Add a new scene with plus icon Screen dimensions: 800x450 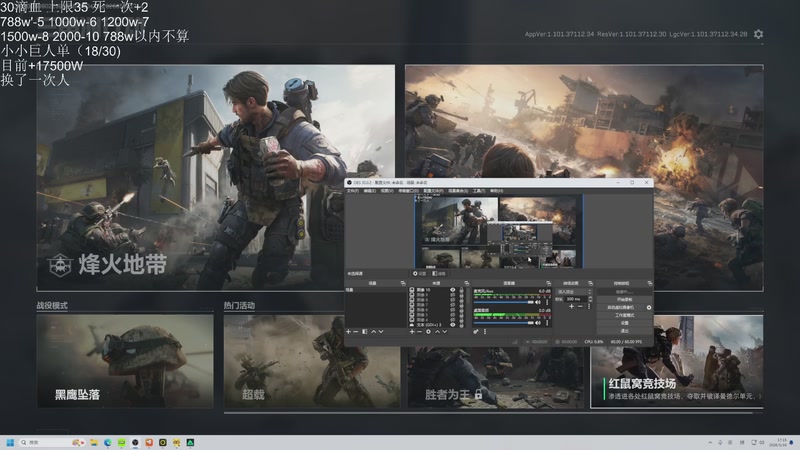click(x=348, y=332)
